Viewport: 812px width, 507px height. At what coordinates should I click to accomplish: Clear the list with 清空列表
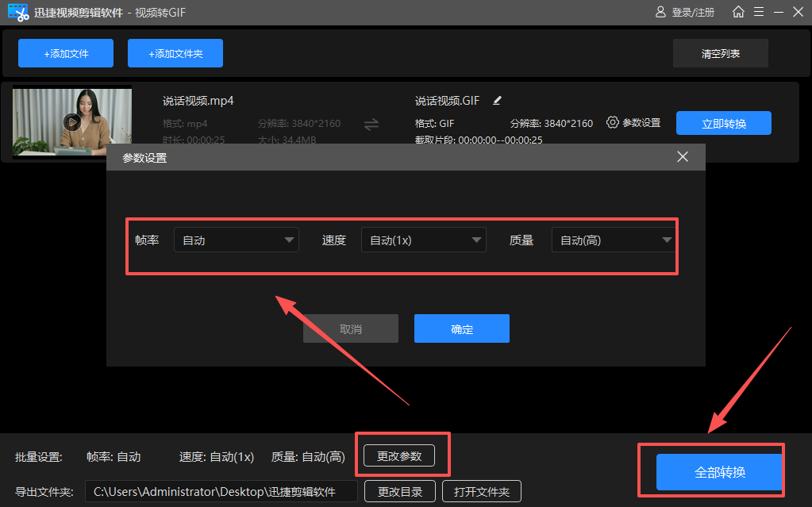[719, 52]
